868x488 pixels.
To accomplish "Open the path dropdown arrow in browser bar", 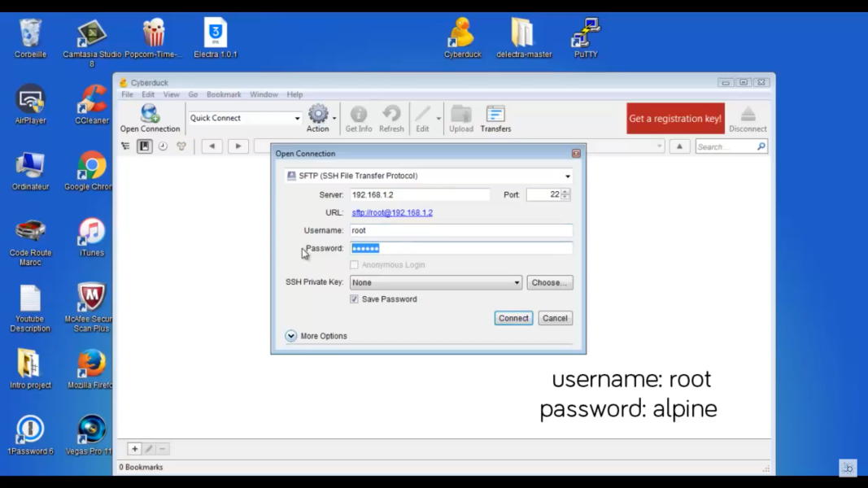I will 659,146.
